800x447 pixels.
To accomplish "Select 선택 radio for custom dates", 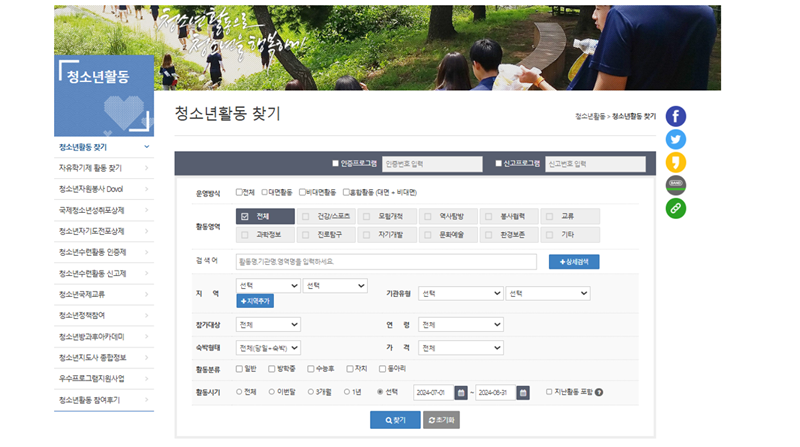I will click(x=380, y=392).
